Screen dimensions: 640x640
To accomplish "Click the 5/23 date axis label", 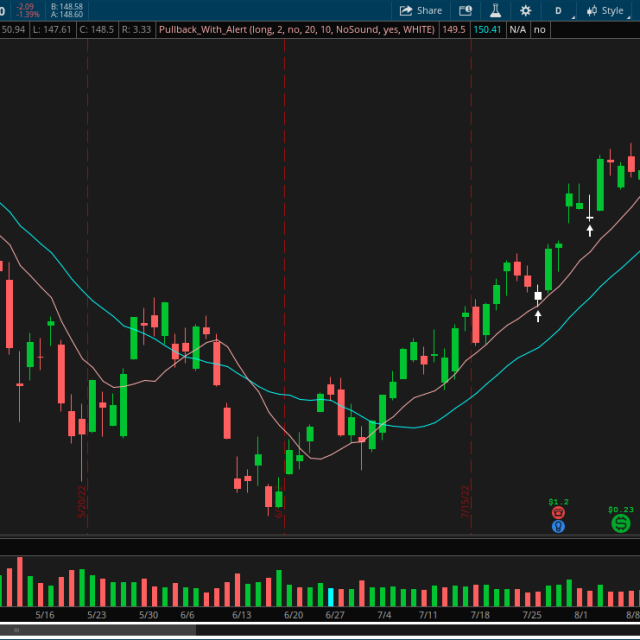I will point(96,615).
